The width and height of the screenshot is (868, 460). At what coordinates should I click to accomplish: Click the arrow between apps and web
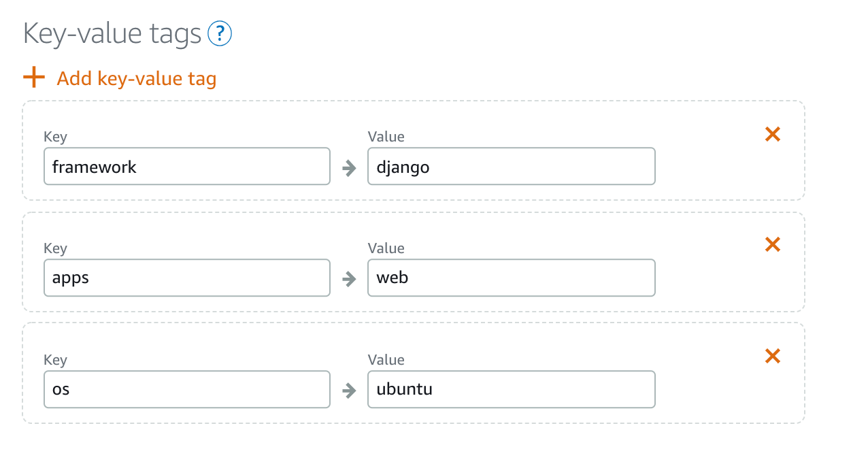pyautogui.click(x=349, y=278)
